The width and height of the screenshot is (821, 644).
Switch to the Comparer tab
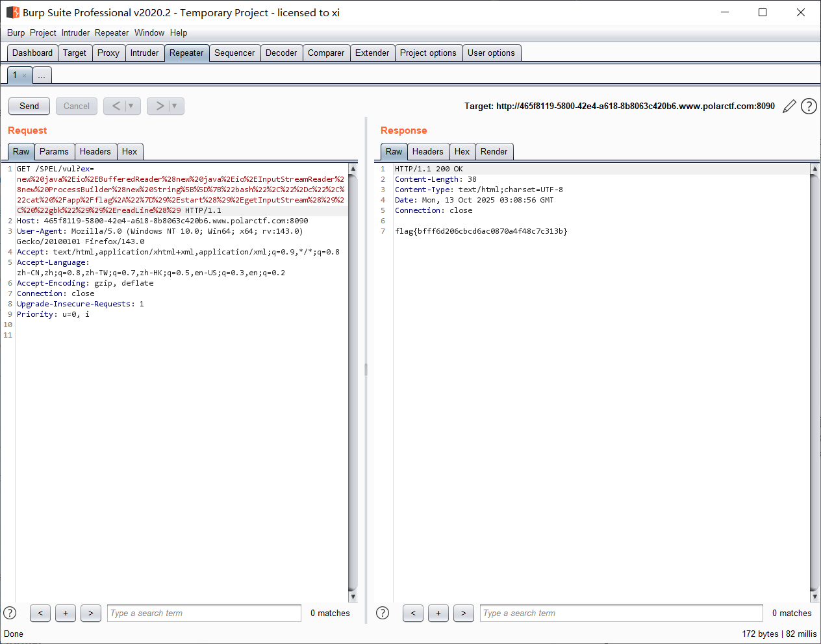pyautogui.click(x=326, y=53)
